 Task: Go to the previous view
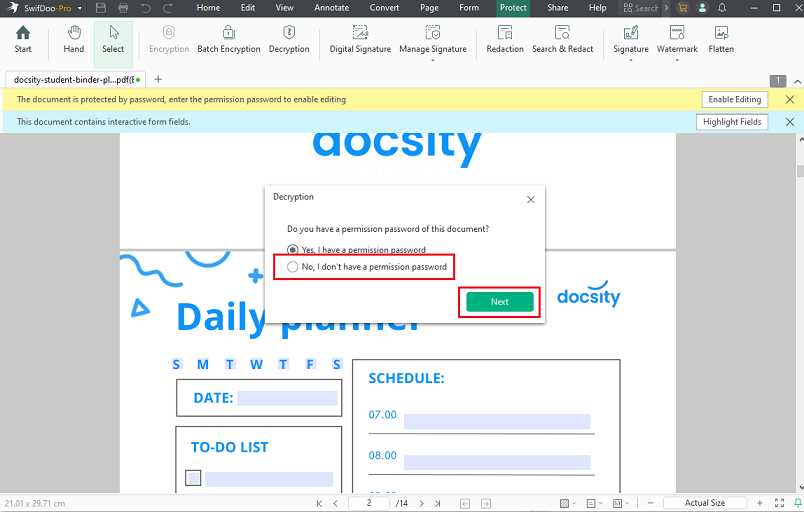click(465, 503)
